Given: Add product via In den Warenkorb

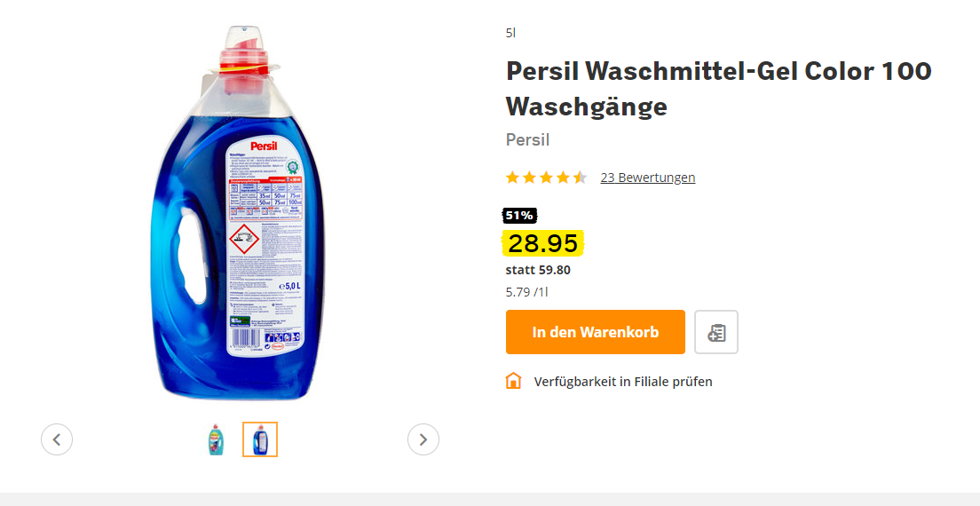Looking at the screenshot, I should point(595,332).
